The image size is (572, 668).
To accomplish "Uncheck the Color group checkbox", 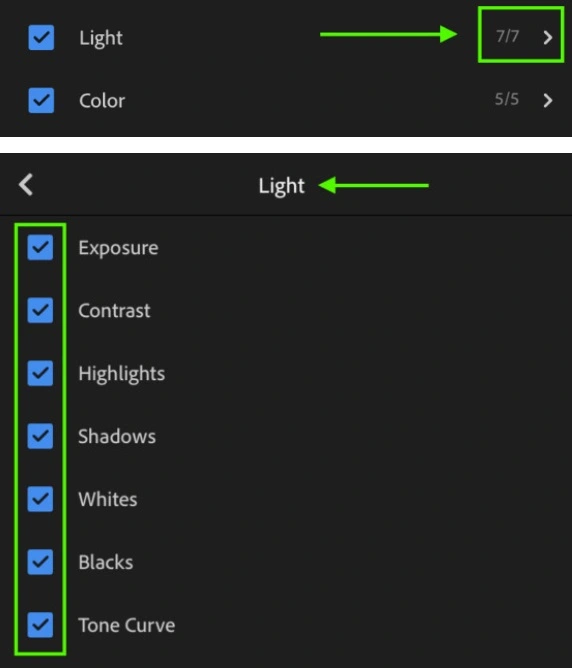I will (41, 100).
